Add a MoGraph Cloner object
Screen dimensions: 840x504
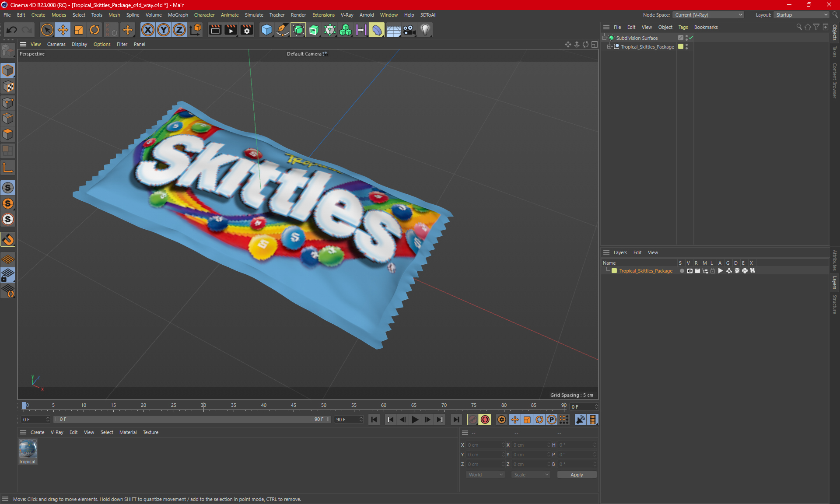pyautogui.click(x=346, y=30)
